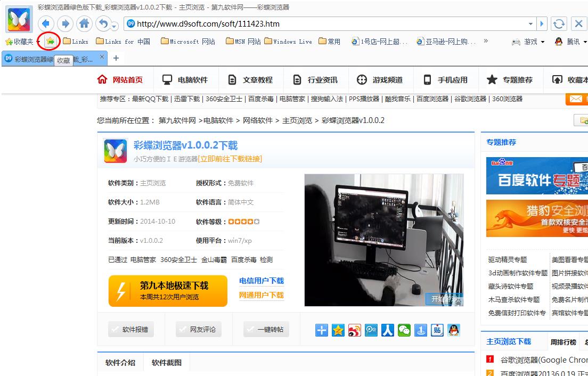Click 网络软件 in the breadcrumb path
This screenshot has width=588, height=376.
[x=258, y=120]
